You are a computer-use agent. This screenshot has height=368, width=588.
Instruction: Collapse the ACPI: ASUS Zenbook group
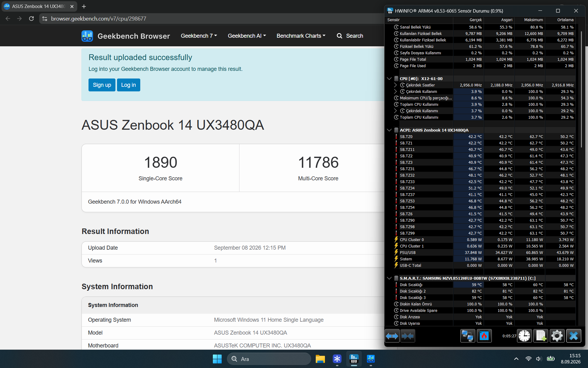[389, 130]
